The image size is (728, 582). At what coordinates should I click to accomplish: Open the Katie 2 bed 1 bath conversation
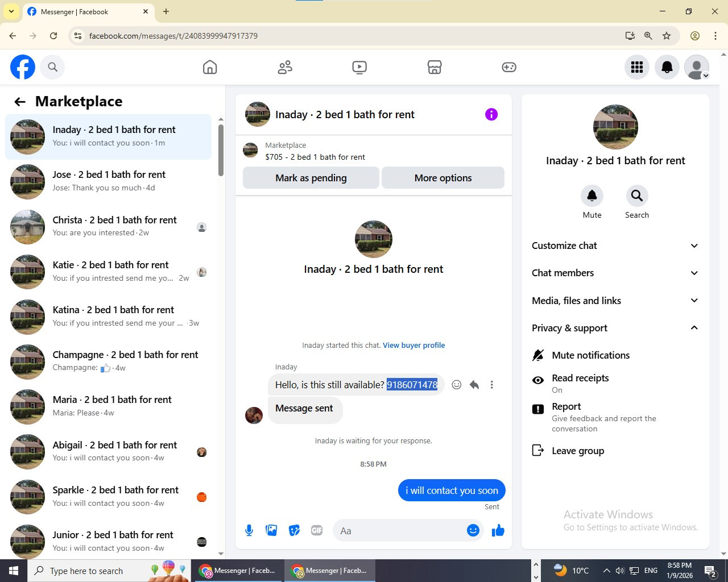pos(108,272)
